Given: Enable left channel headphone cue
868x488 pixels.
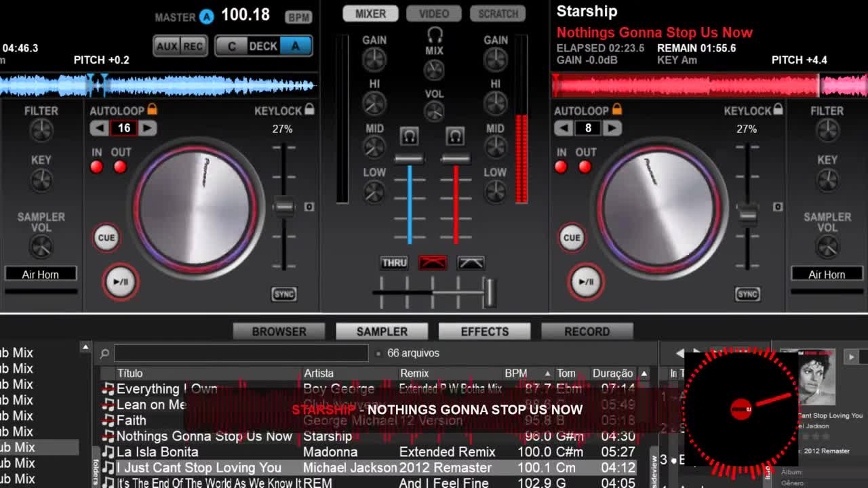Looking at the screenshot, I should (409, 136).
